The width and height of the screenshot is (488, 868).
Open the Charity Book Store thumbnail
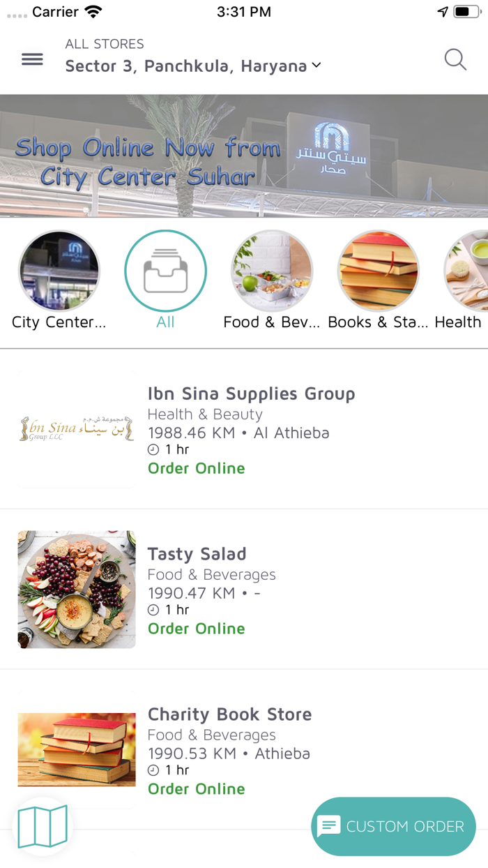(77, 750)
